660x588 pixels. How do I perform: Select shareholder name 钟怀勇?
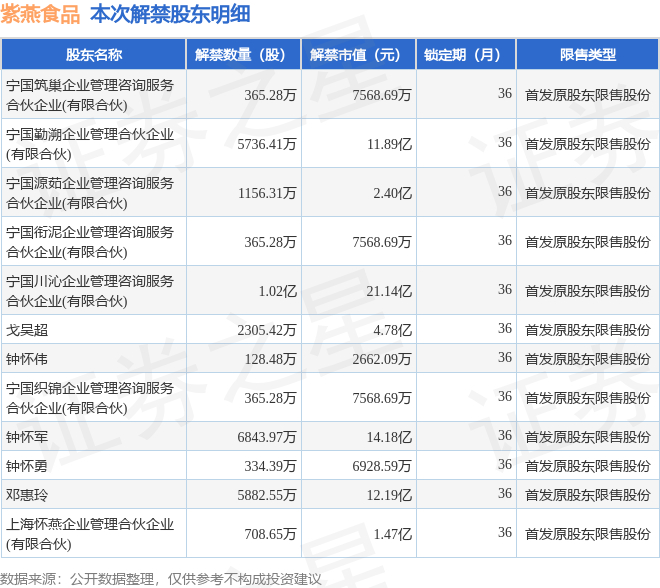[27, 466]
